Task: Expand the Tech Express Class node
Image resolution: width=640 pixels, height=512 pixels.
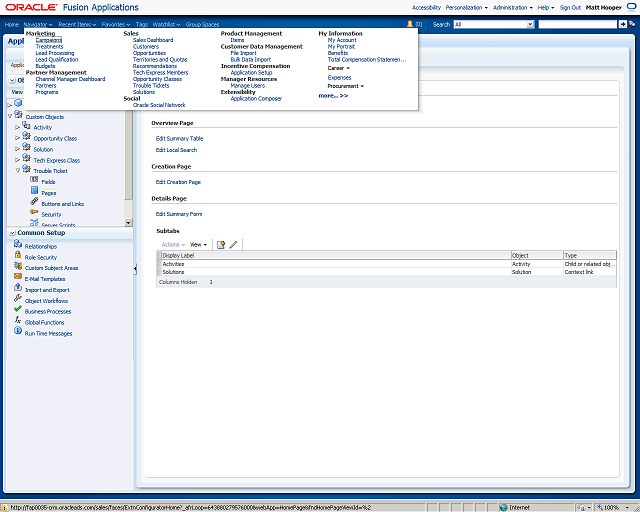Action: (17, 160)
